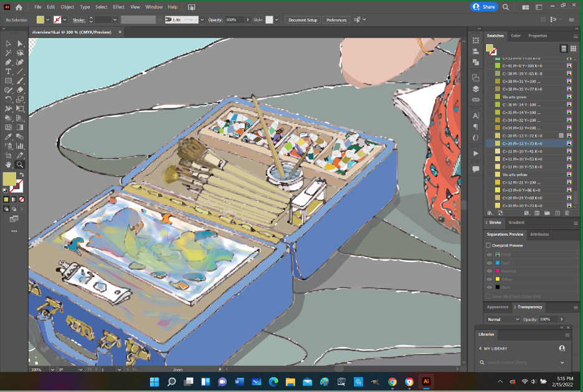Click the delete swatch trash icon
Screen dimensions: 583x392
[567, 213]
